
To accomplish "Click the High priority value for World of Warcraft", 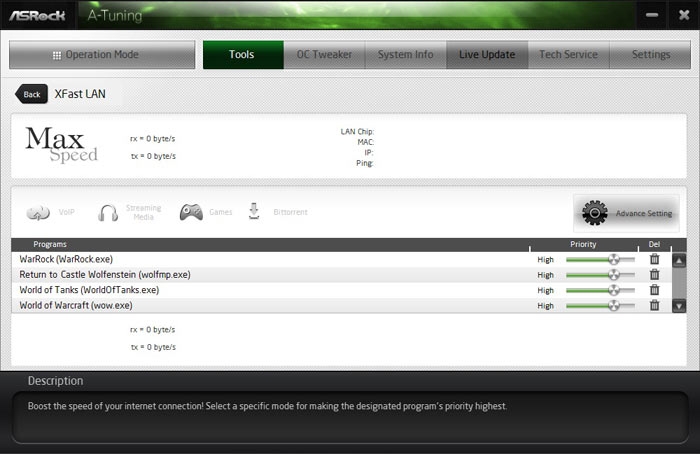I will pyautogui.click(x=545, y=306).
